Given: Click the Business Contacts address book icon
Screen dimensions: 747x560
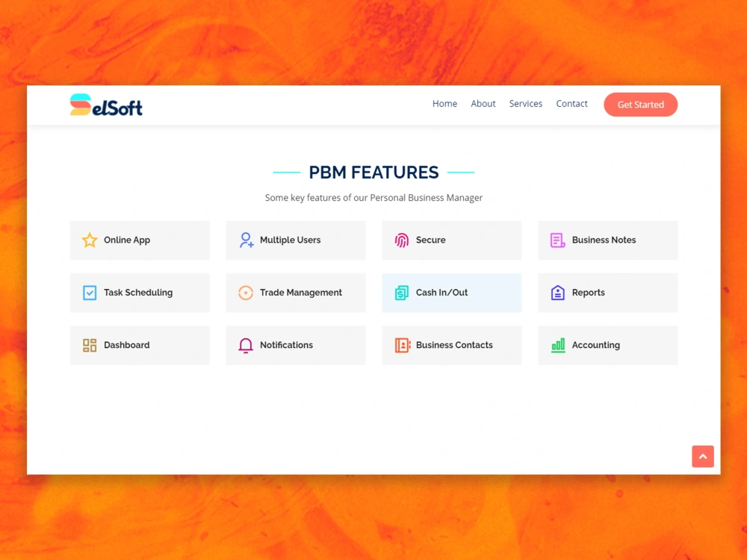Looking at the screenshot, I should (403, 345).
